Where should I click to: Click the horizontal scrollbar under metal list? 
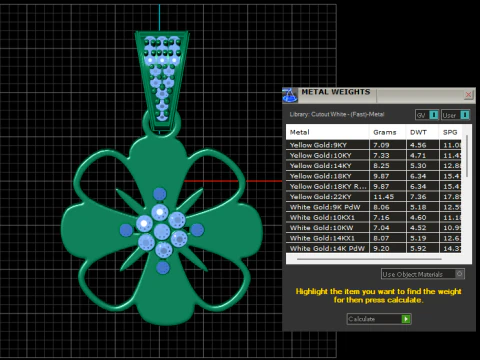[369, 259]
